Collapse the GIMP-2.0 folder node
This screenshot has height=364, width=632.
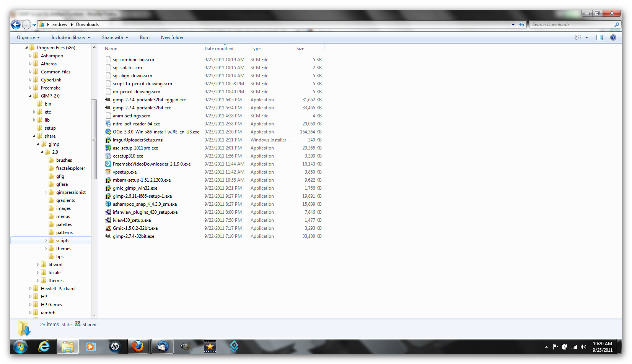[x=30, y=96]
